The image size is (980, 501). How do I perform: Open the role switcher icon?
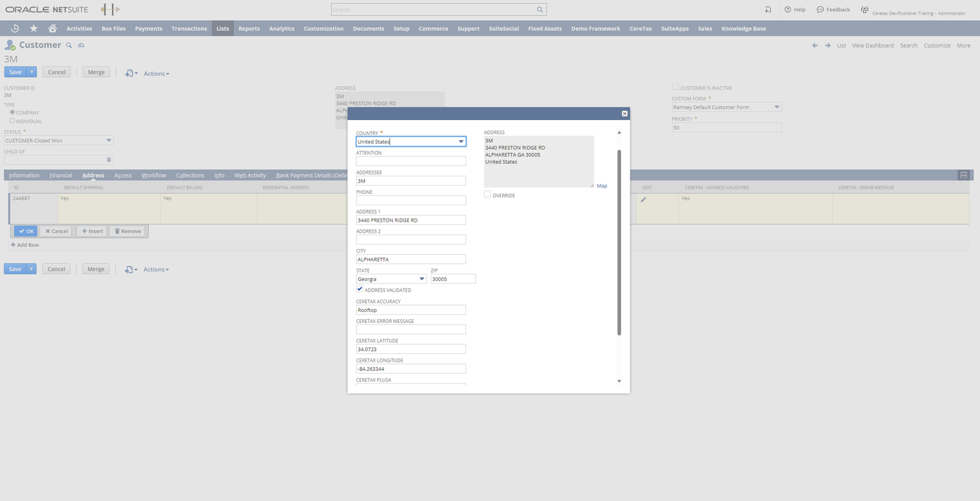(x=864, y=10)
